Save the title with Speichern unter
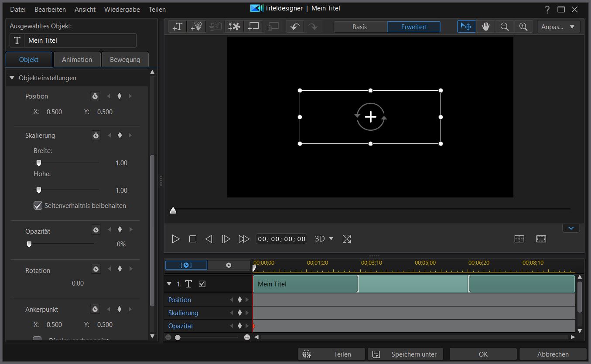 (405, 354)
